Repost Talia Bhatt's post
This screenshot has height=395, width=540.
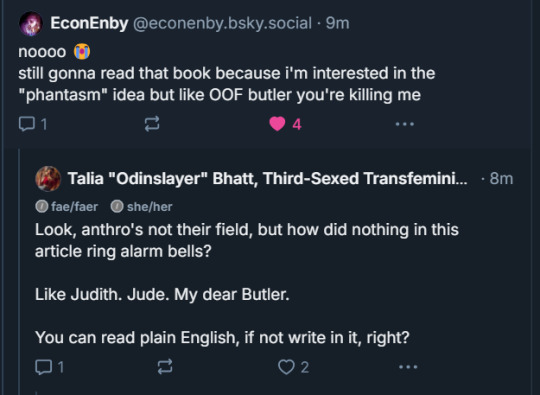pos(165,367)
